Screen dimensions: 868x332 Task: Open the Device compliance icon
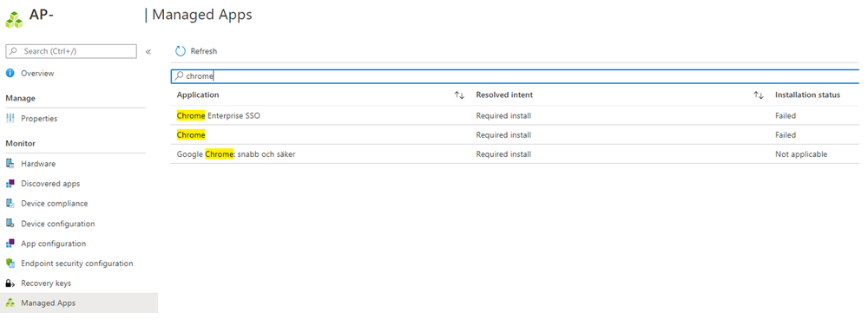point(10,204)
